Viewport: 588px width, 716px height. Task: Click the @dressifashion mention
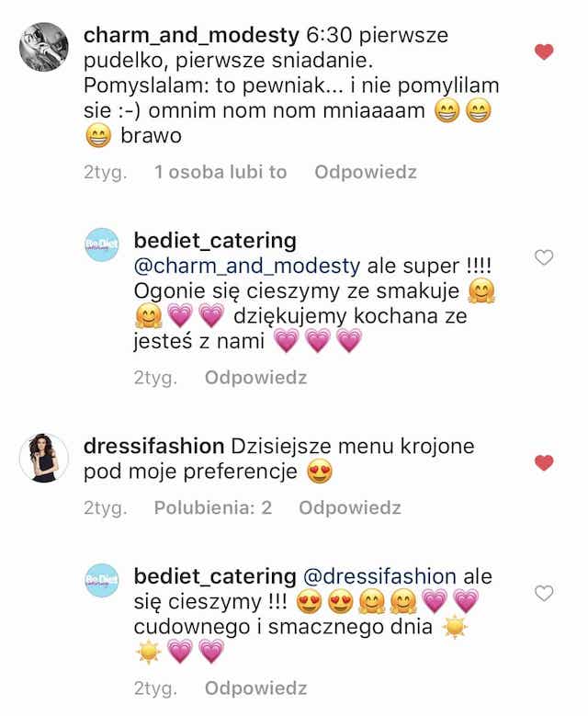[x=379, y=576]
